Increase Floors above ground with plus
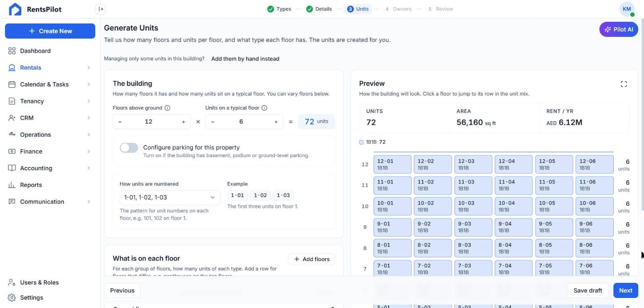Image resolution: width=644 pixels, height=308 pixels. (183, 122)
